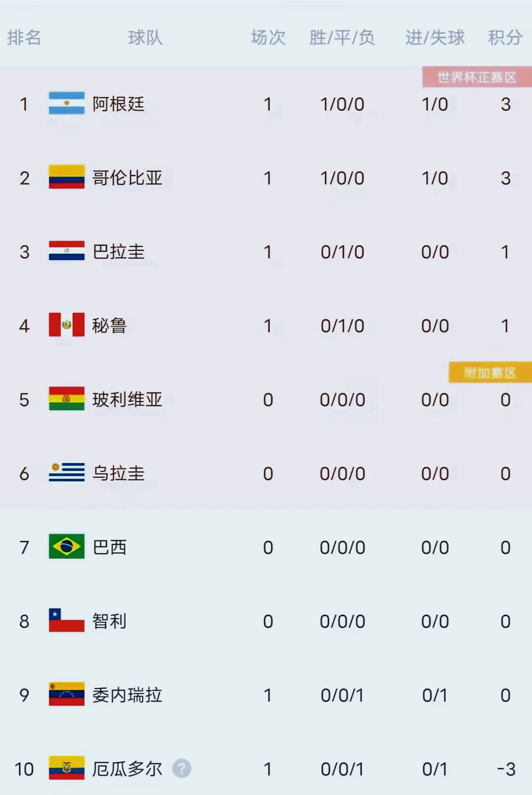Viewport: 532px width, 795px height.
Task: Click the Chile flag icon
Action: pyautogui.click(x=66, y=620)
